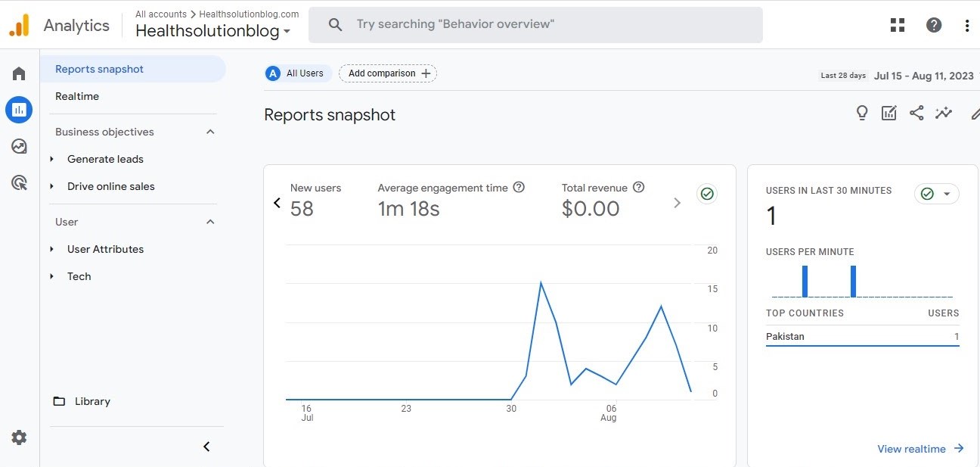Open Drive online sales reports
980x467 pixels.
[111, 186]
